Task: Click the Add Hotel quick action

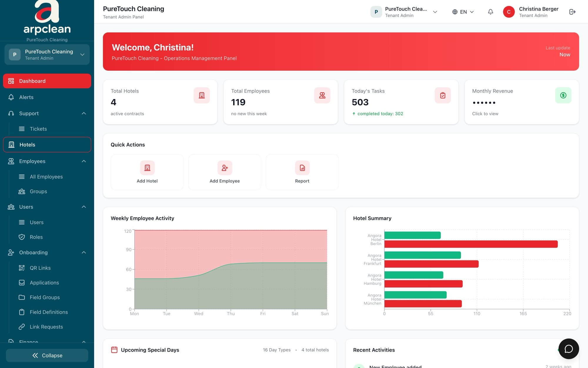Action: pyautogui.click(x=147, y=172)
